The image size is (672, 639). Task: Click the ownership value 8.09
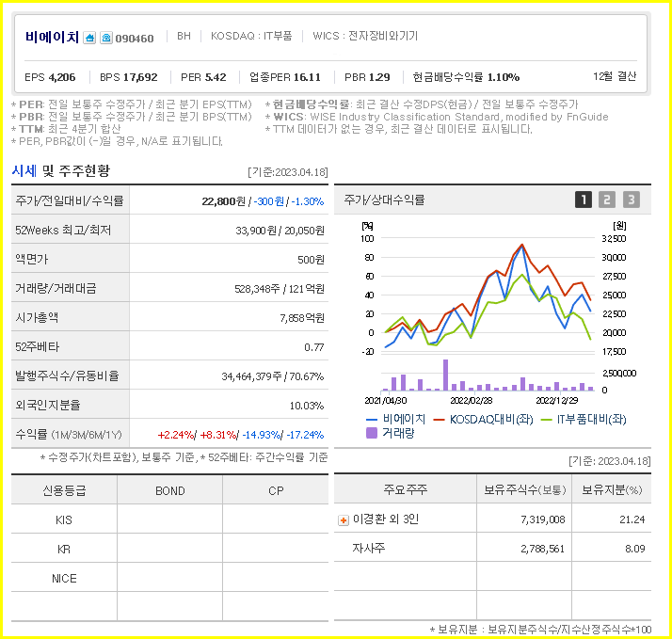pos(634,549)
